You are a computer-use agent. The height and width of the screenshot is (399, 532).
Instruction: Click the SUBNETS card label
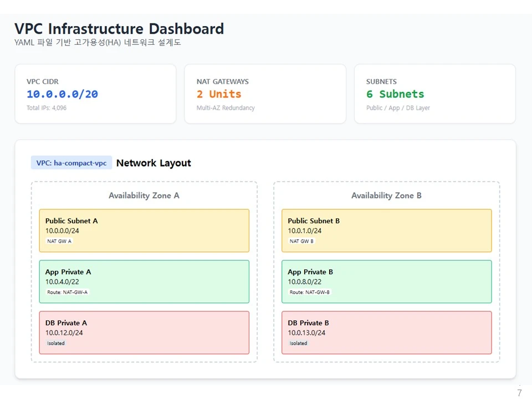click(x=381, y=82)
